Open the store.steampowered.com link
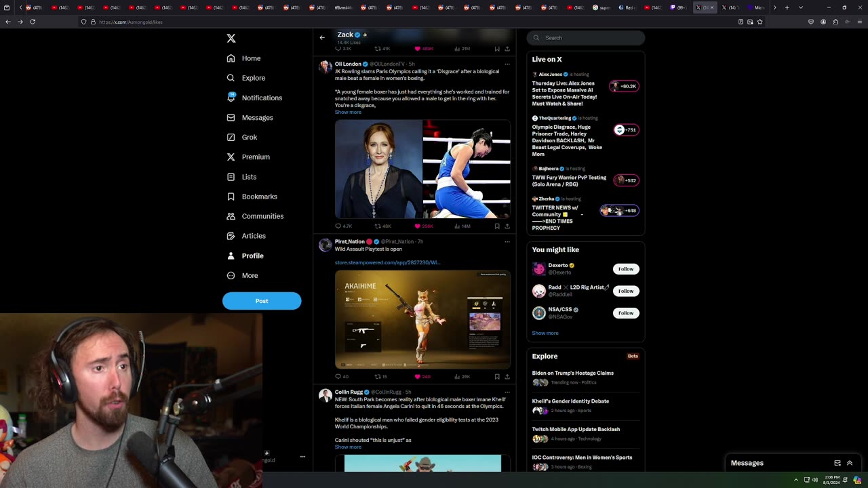The height and width of the screenshot is (488, 868). point(387,262)
